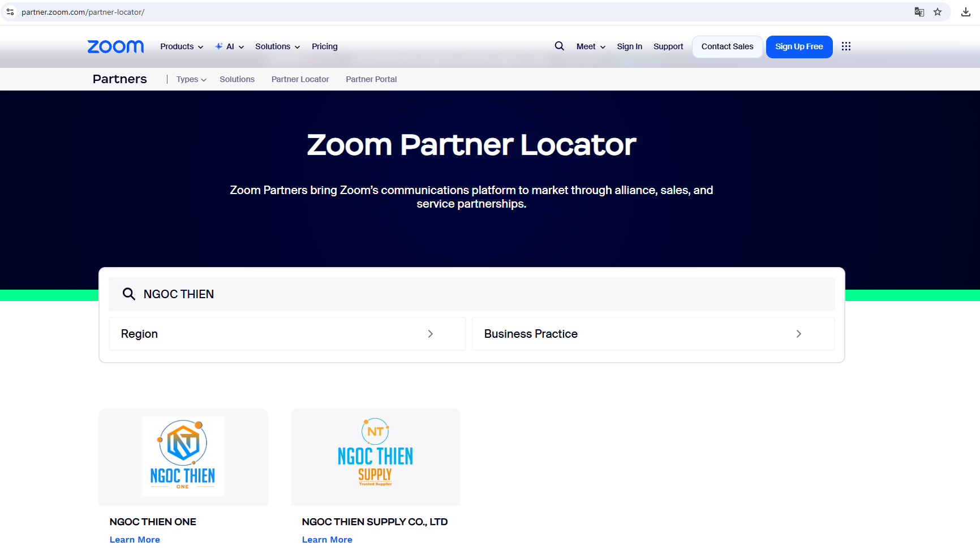The width and height of the screenshot is (980, 559).
Task: Click the site information icon in address bar
Action: 10,12
